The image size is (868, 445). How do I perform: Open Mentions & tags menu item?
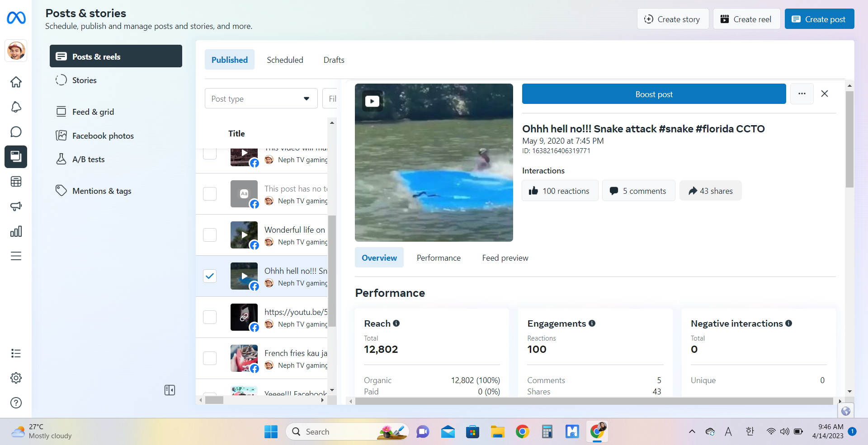pyautogui.click(x=116, y=191)
